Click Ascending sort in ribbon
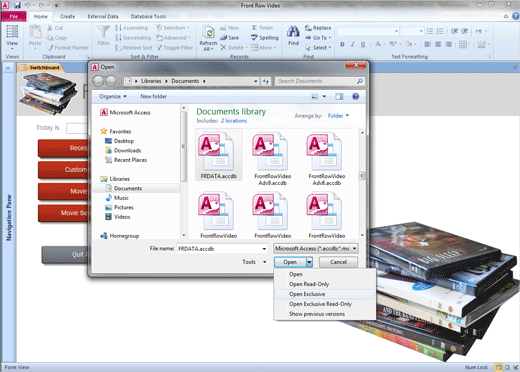The height and width of the screenshot is (372, 520). click(x=131, y=28)
